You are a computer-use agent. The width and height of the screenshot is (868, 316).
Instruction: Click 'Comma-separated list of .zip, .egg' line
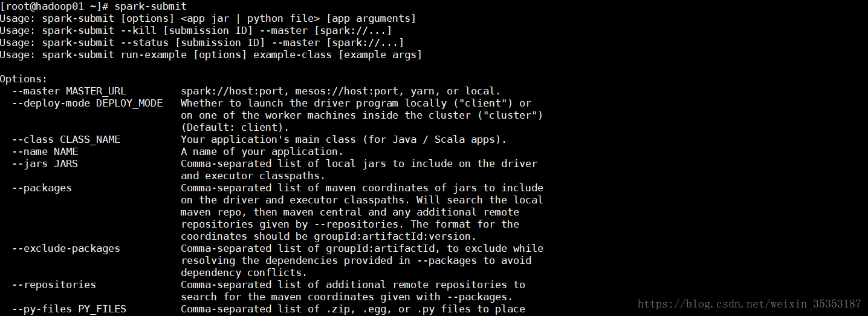pos(353,309)
